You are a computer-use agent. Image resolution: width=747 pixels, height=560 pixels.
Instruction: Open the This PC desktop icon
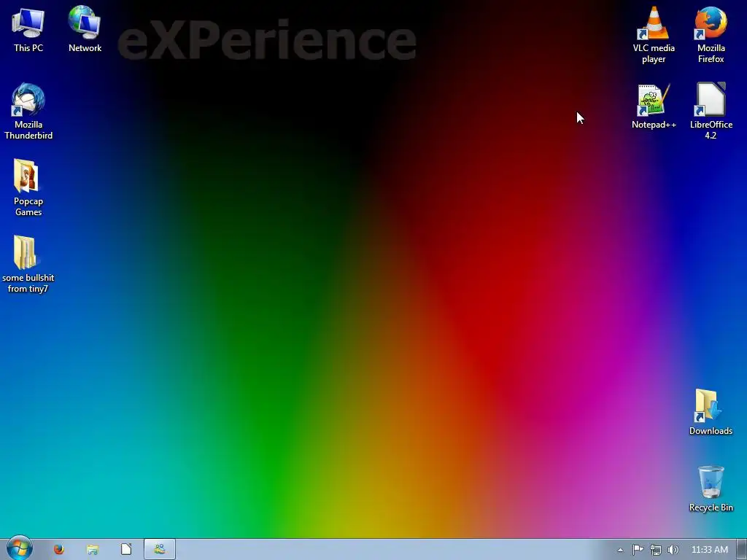click(28, 28)
